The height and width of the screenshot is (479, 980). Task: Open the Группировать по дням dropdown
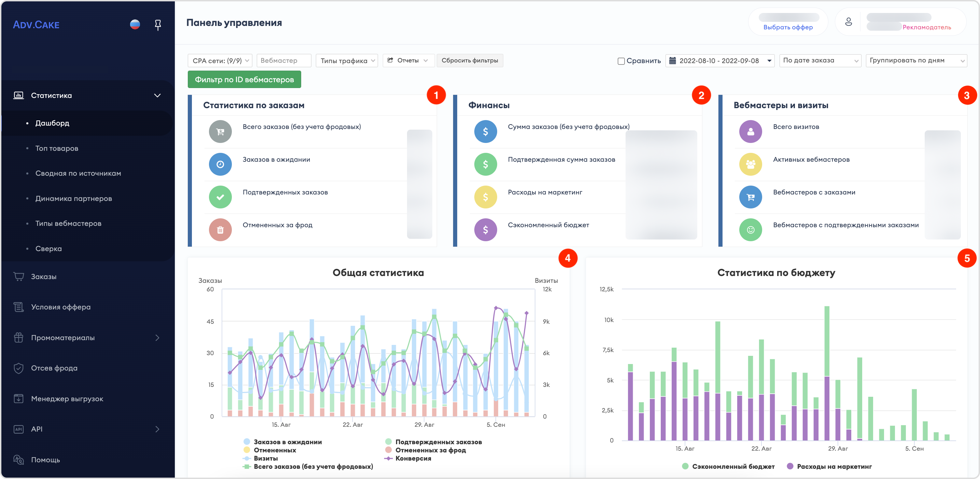[916, 60]
